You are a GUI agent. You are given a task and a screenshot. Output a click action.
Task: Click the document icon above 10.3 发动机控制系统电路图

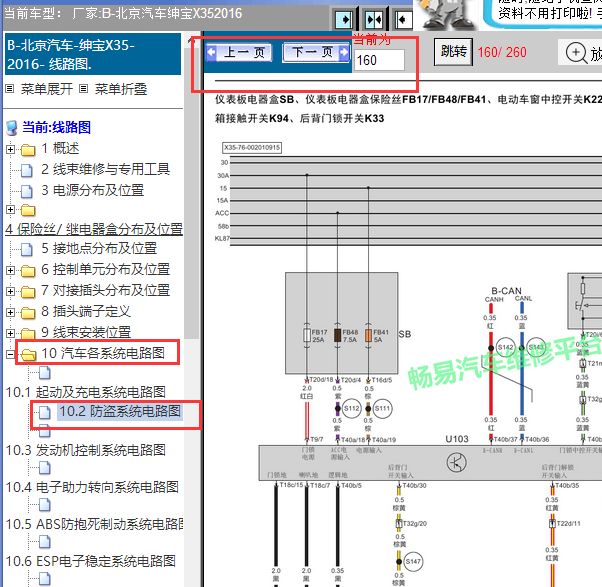tap(45, 431)
